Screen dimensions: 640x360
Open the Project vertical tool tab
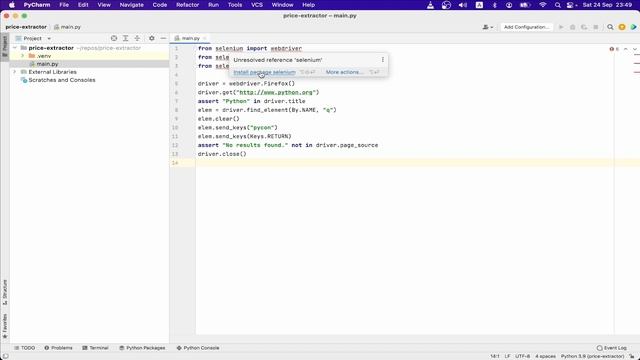click(x=5, y=47)
